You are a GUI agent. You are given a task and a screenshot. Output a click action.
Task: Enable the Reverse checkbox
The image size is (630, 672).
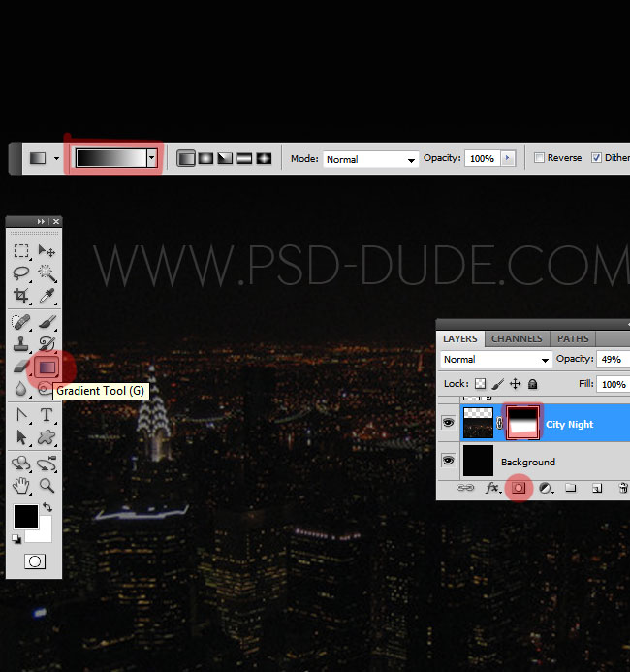539,158
